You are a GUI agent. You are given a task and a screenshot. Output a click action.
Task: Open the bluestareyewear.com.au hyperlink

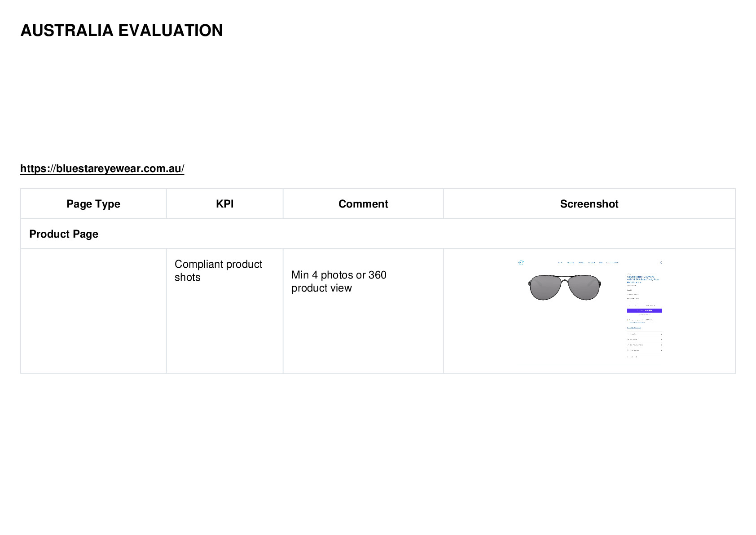[x=102, y=168]
